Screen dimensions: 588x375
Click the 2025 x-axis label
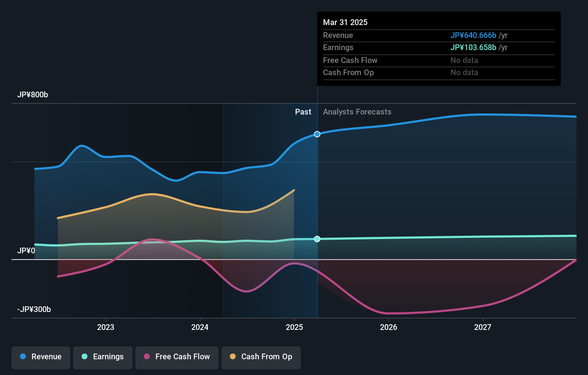click(x=294, y=327)
